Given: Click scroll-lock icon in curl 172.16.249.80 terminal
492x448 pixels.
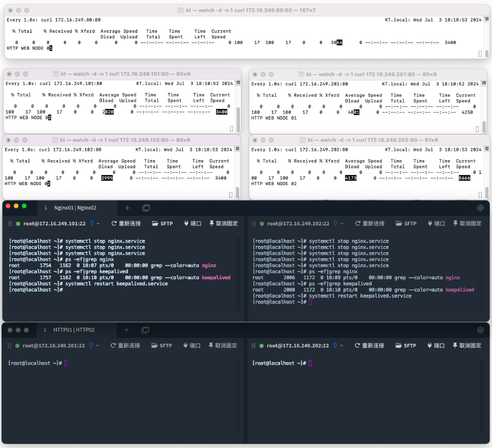Looking at the screenshot, I should click(x=487, y=19).
